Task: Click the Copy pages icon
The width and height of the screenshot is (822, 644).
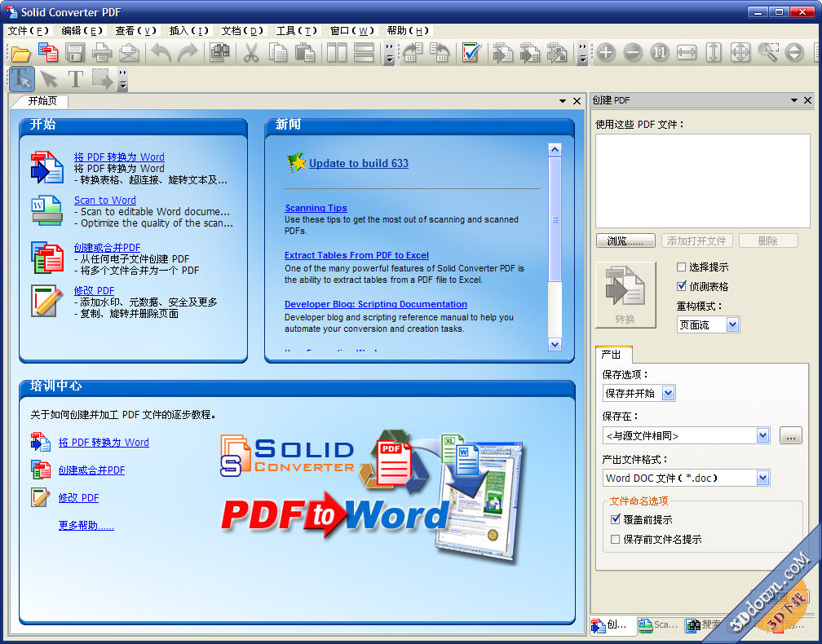Action: pos(278,53)
